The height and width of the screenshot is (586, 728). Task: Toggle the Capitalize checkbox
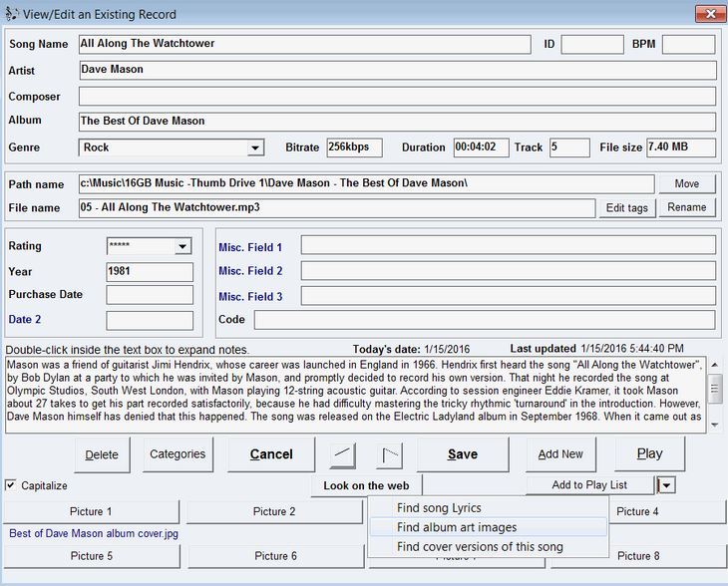(11, 485)
